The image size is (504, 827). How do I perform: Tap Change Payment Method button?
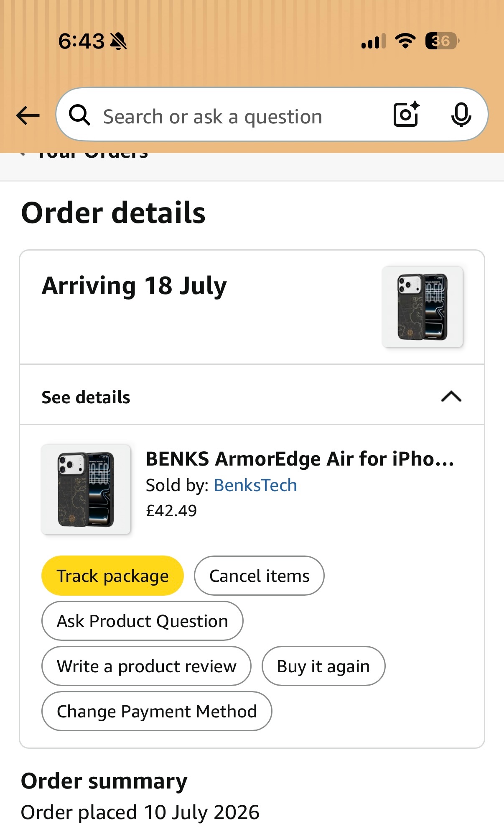click(x=157, y=711)
